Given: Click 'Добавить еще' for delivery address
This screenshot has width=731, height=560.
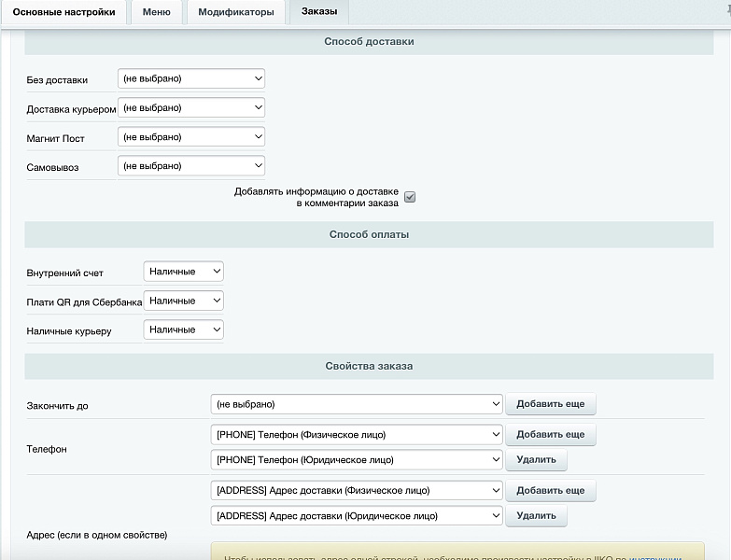Looking at the screenshot, I should pyautogui.click(x=550, y=491).
